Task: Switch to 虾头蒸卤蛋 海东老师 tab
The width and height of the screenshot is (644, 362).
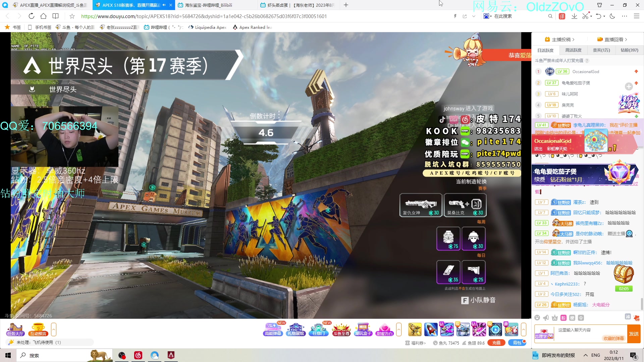Action: click(x=298, y=5)
